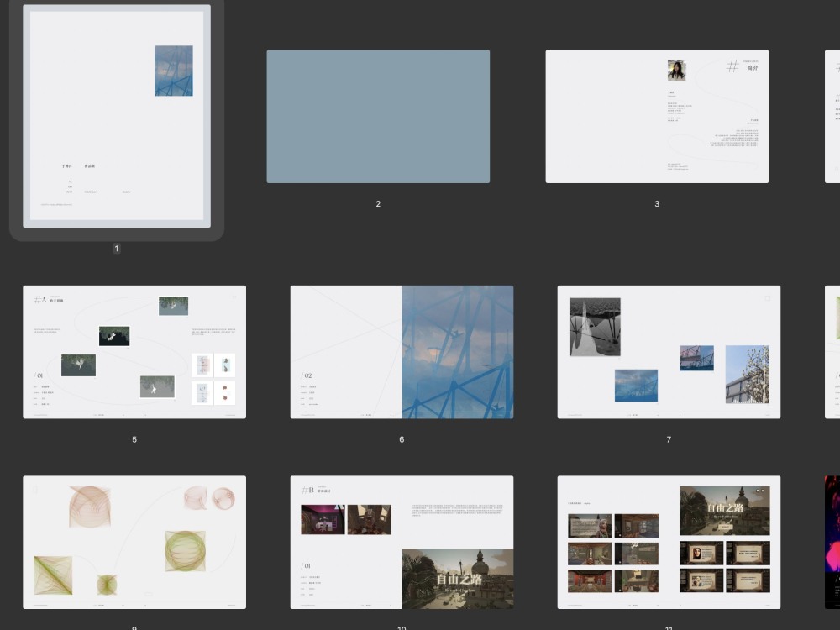
Task: Click the page number 2 label
Action: 378,203
